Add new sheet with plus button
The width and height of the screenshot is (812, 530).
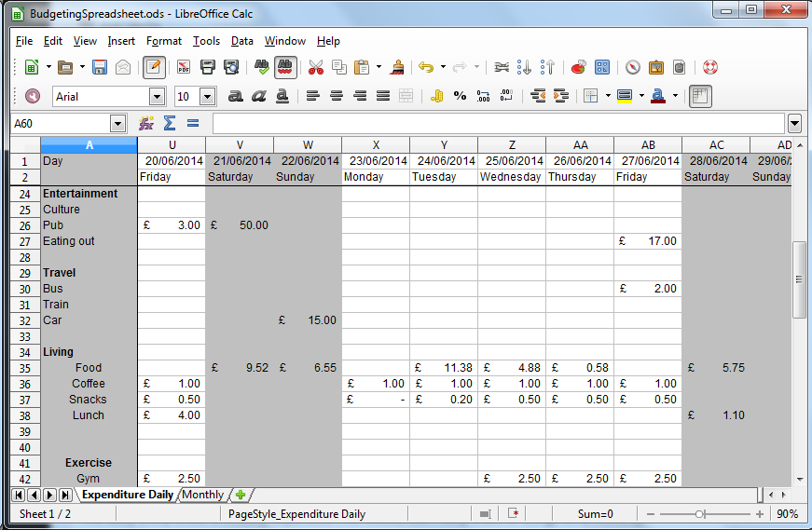click(x=241, y=495)
